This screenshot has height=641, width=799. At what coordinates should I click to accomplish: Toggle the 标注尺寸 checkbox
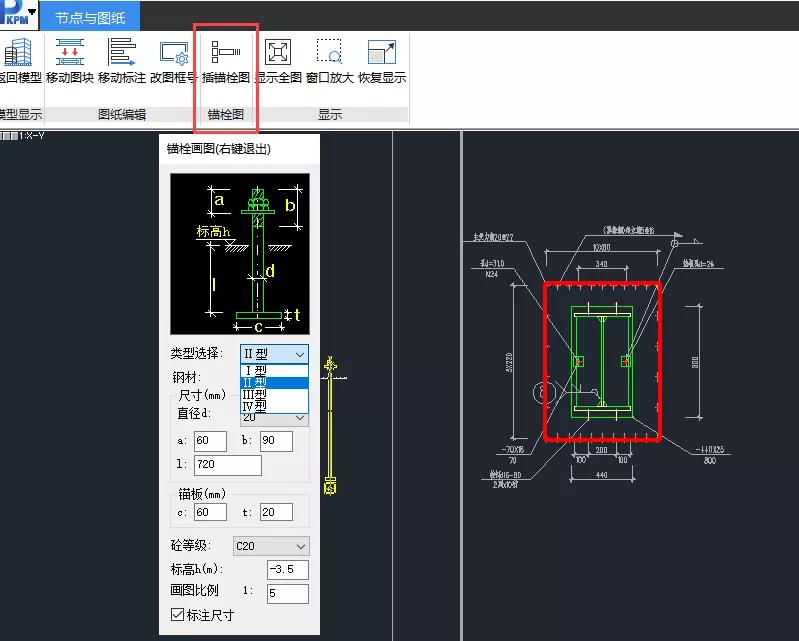(x=177, y=615)
